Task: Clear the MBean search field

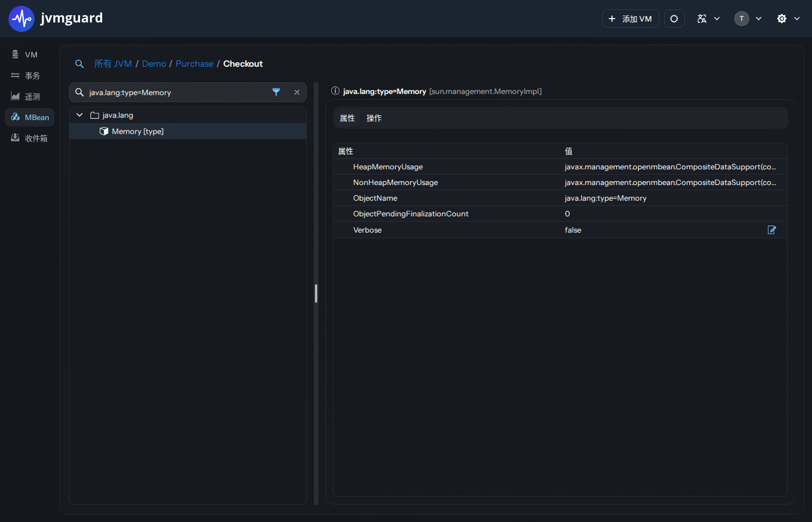Action: pos(296,92)
